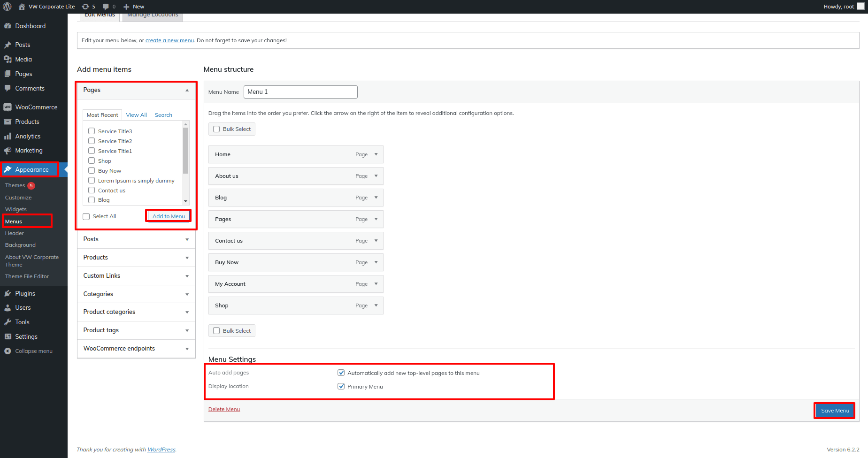Open the Plugins icon in sidebar
The height and width of the screenshot is (458, 868).
coord(8,294)
